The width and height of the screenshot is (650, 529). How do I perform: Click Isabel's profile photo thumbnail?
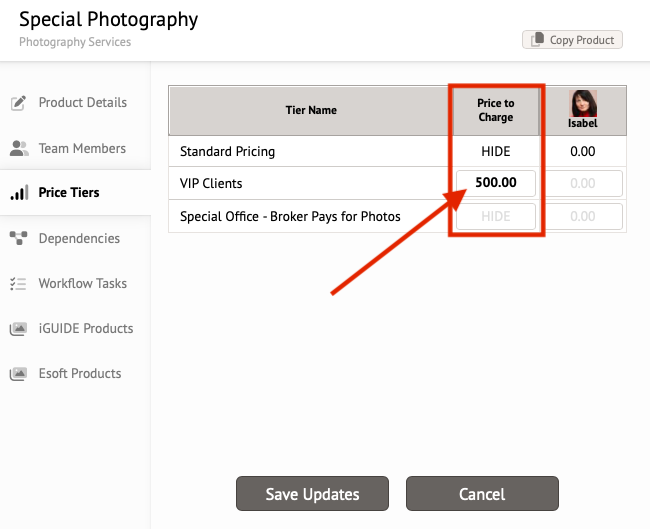[583, 104]
